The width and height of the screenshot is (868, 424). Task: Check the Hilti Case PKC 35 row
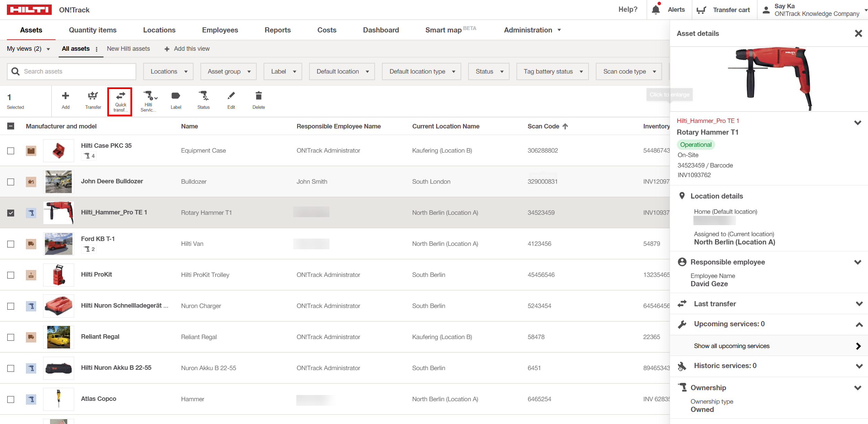pos(11,151)
